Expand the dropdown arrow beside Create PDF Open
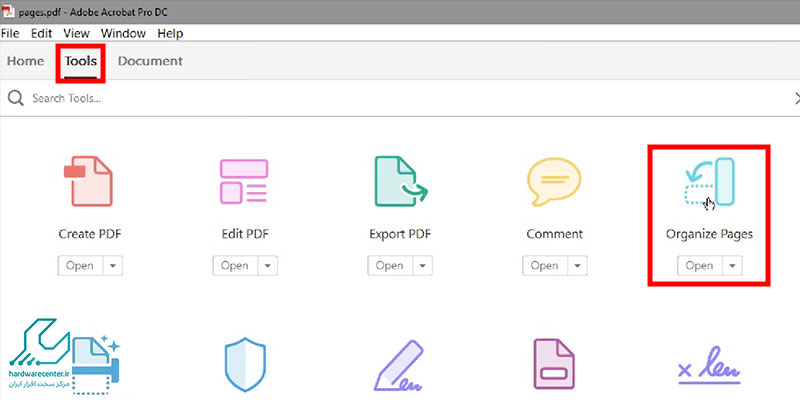The image size is (800, 400). click(113, 266)
